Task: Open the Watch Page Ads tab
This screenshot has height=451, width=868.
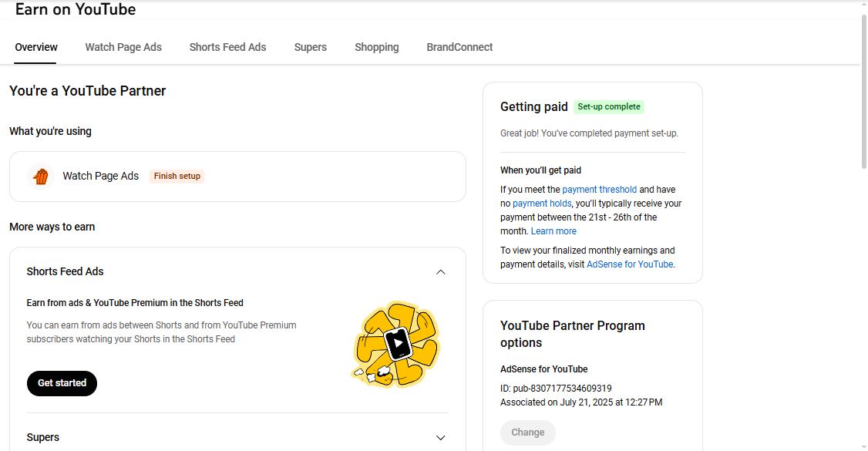Action: [123, 47]
